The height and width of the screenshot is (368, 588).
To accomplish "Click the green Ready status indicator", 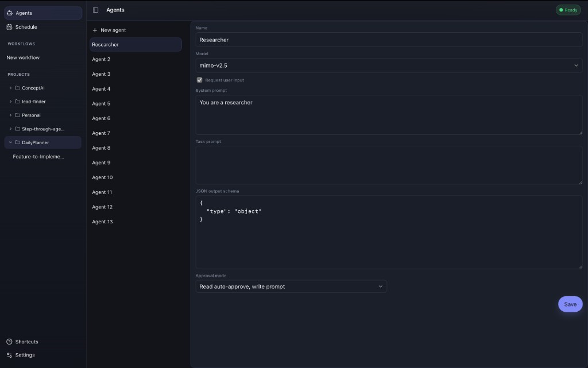I will point(568,10).
